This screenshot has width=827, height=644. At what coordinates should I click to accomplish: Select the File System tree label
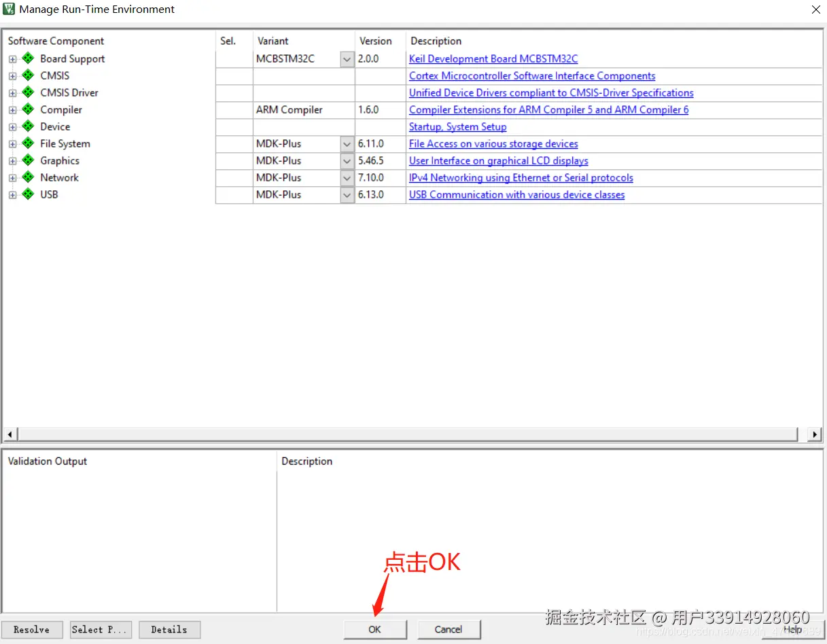click(65, 144)
